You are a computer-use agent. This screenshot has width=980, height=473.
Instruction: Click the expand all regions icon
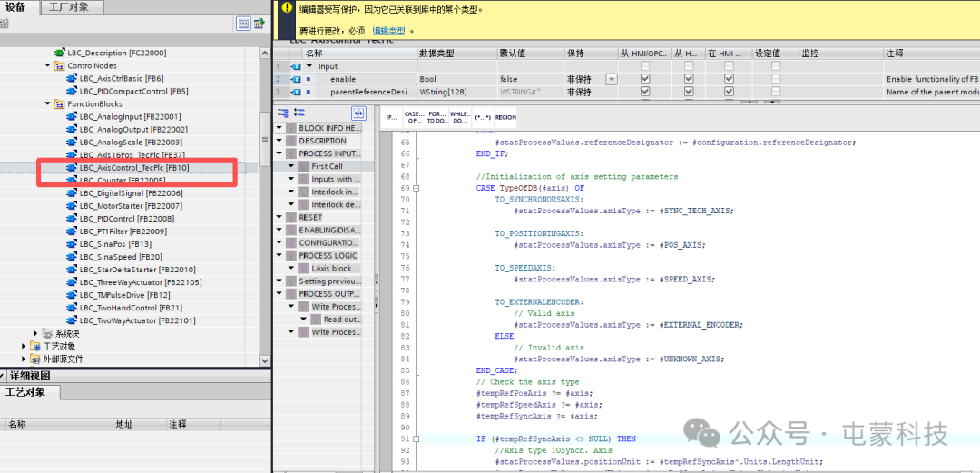[x=282, y=113]
